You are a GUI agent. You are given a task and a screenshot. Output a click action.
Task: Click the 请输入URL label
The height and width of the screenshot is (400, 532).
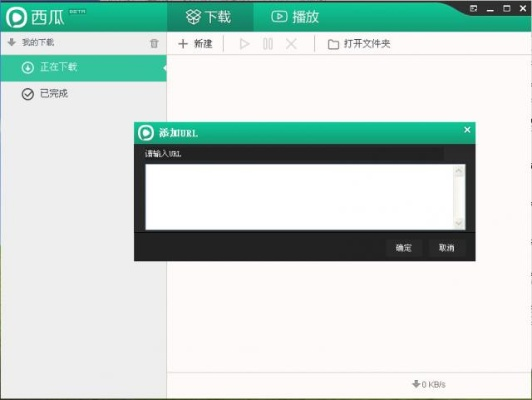(x=163, y=154)
